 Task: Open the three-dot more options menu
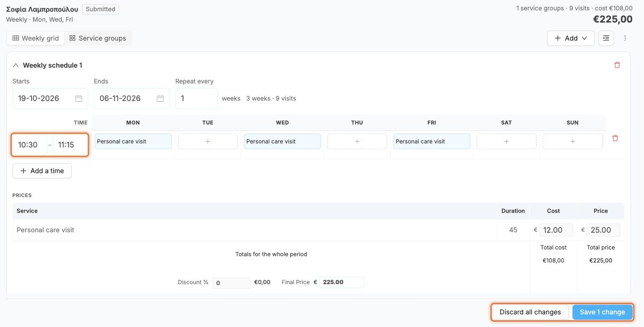point(625,38)
